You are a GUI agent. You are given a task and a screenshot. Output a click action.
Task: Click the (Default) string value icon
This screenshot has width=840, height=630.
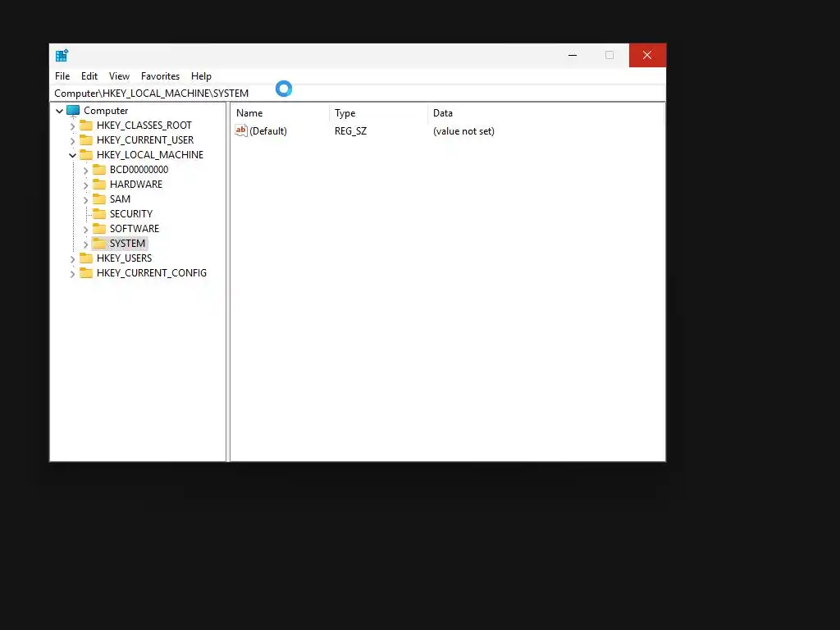241,130
